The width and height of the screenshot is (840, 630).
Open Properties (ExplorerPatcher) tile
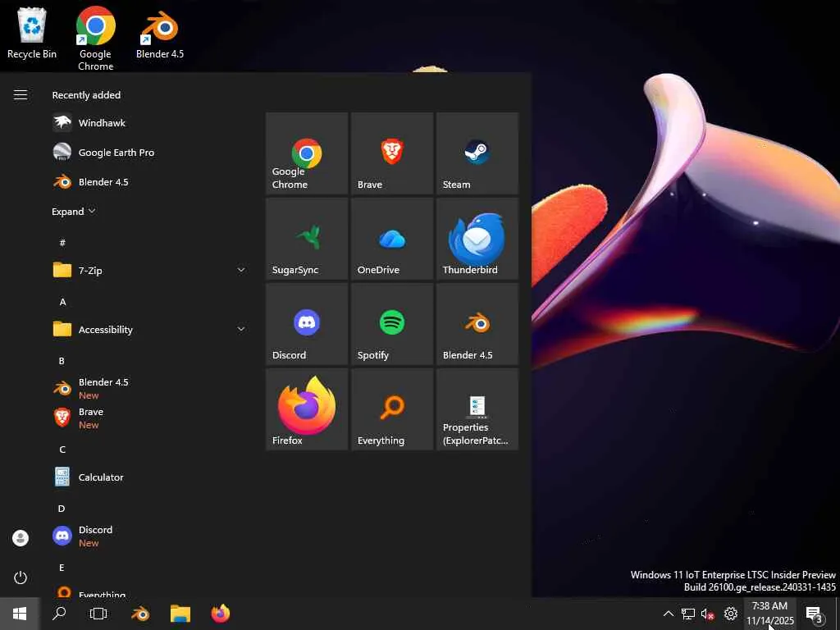click(x=477, y=409)
